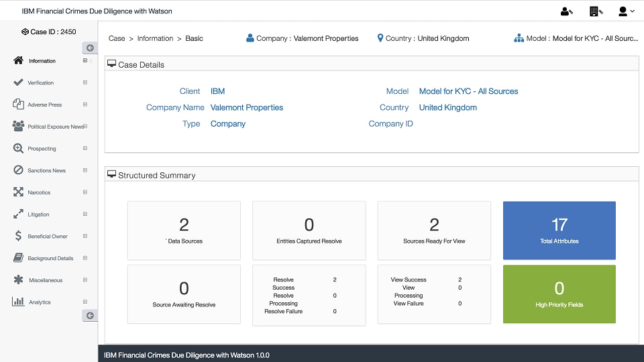Click Valemont Properties company name value
Viewport: 644px width, 362px height.
coord(247,107)
